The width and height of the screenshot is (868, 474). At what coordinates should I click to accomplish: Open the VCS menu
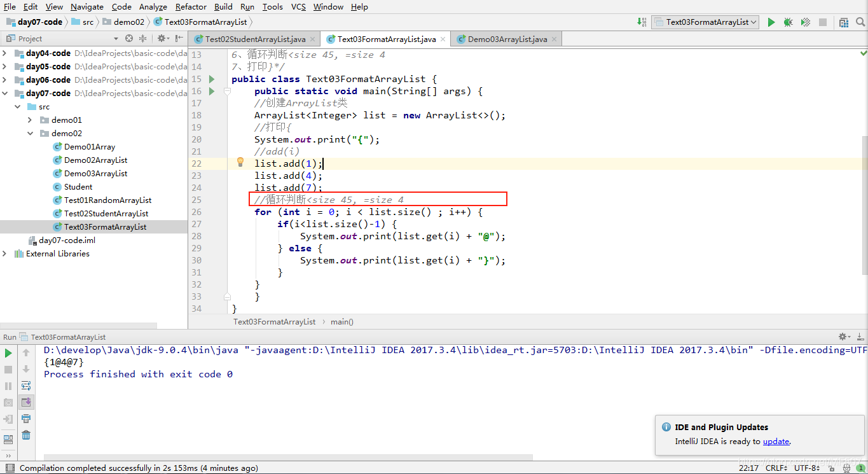pos(298,6)
